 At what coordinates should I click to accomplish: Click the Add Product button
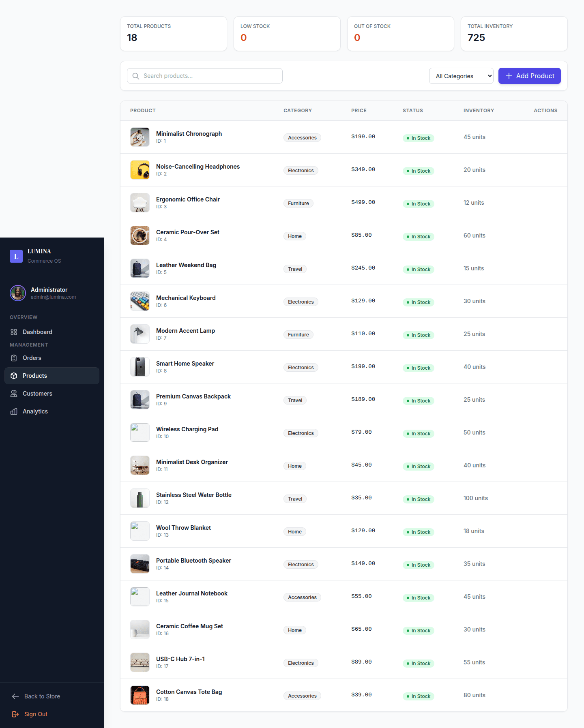pyautogui.click(x=530, y=76)
